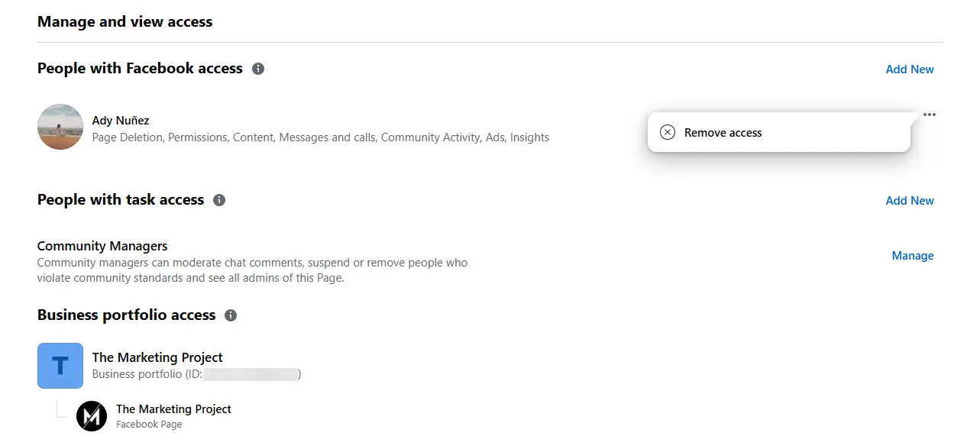
Task: Open The Marketing Project business portfolio name
Action: [x=157, y=357]
